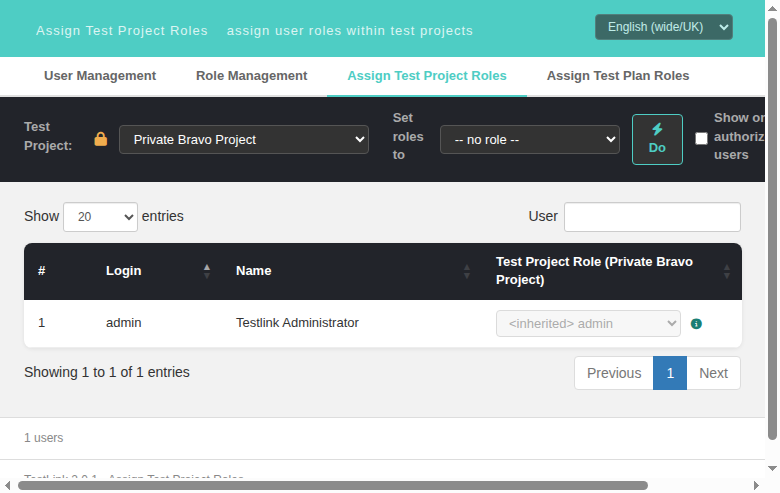The width and height of the screenshot is (780, 493).
Task: Click 'Showing 1 to 1 of 1 entries' text
Action: [107, 372]
